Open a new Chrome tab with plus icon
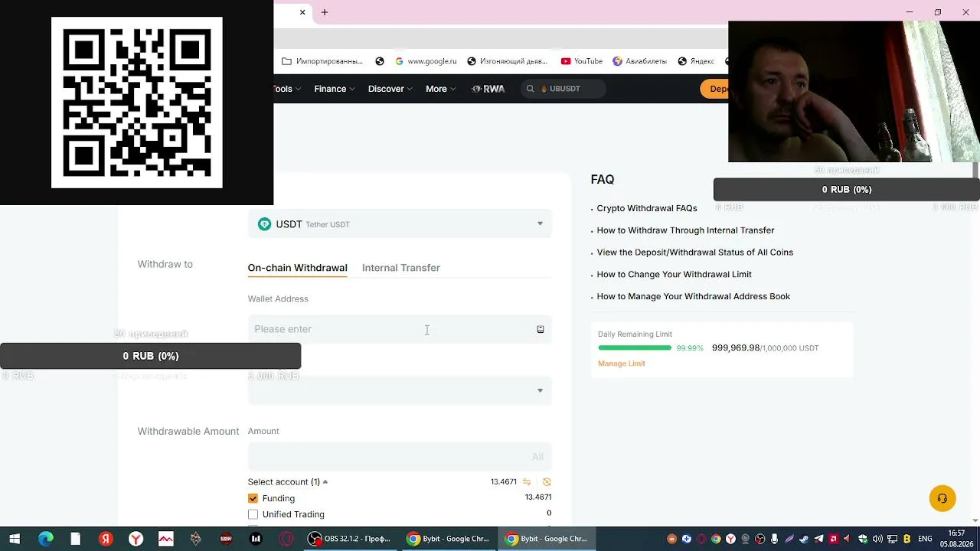This screenshot has width=980, height=551. pyautogui.click(x=325, y=12)
